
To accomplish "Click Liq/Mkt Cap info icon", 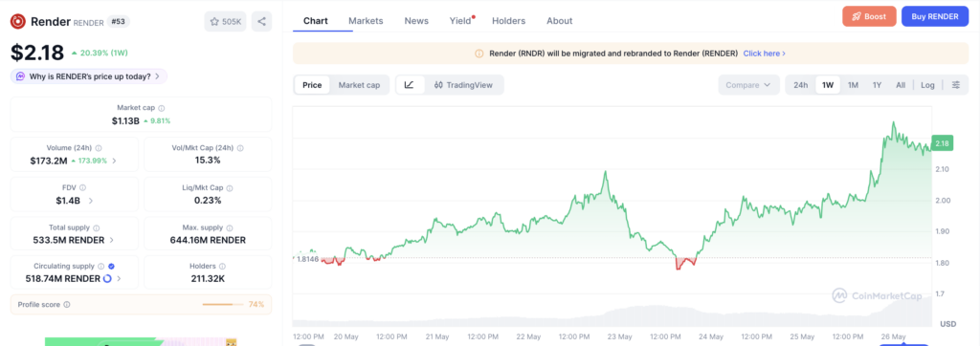I will (230, 187).
